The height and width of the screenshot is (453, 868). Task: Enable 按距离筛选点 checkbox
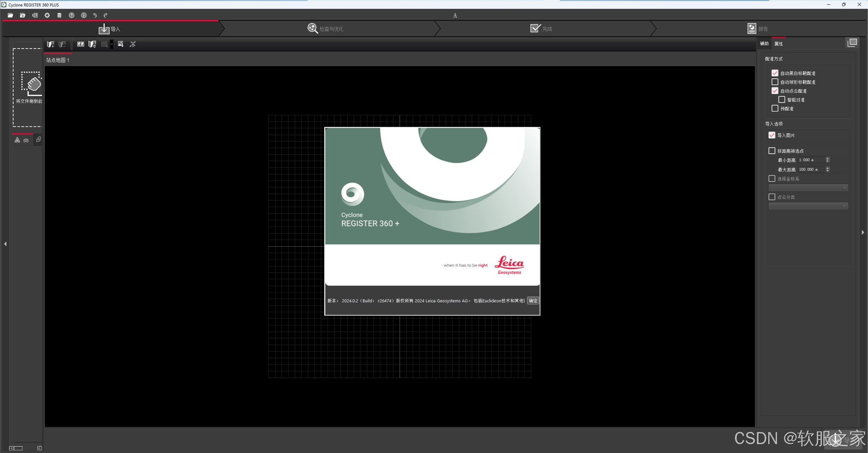point(772,151)
